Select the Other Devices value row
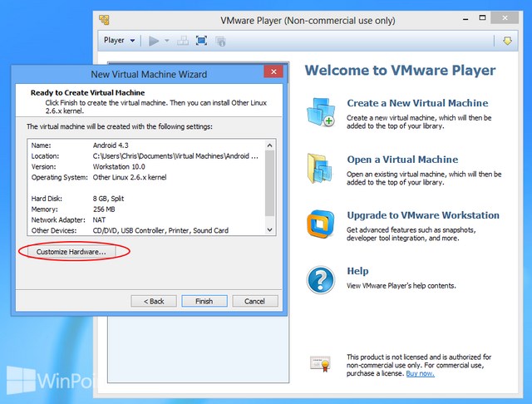 (160, 230)
